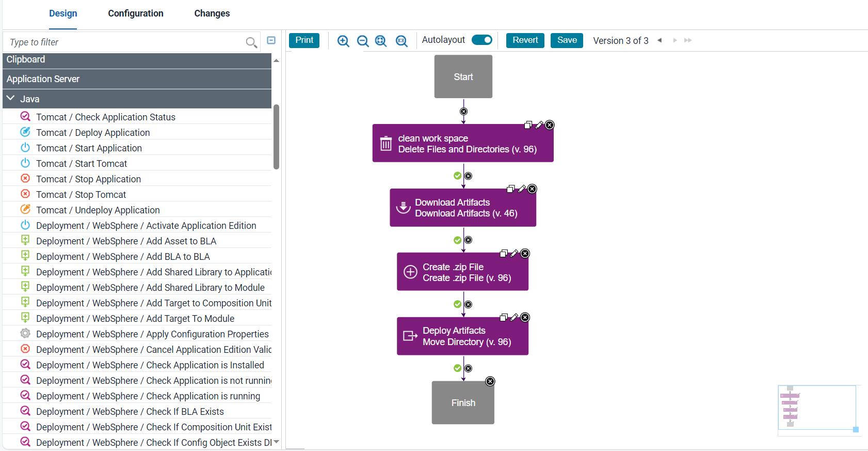The image size is (868, 451).
Task: Go to the next version arrow
Action: (x=674, y=40)
